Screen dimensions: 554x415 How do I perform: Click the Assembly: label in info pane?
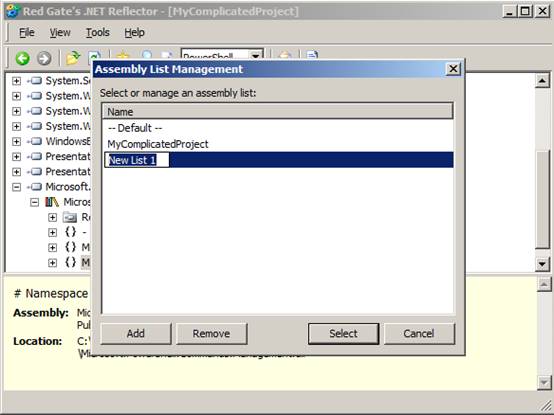pos(41,313)
